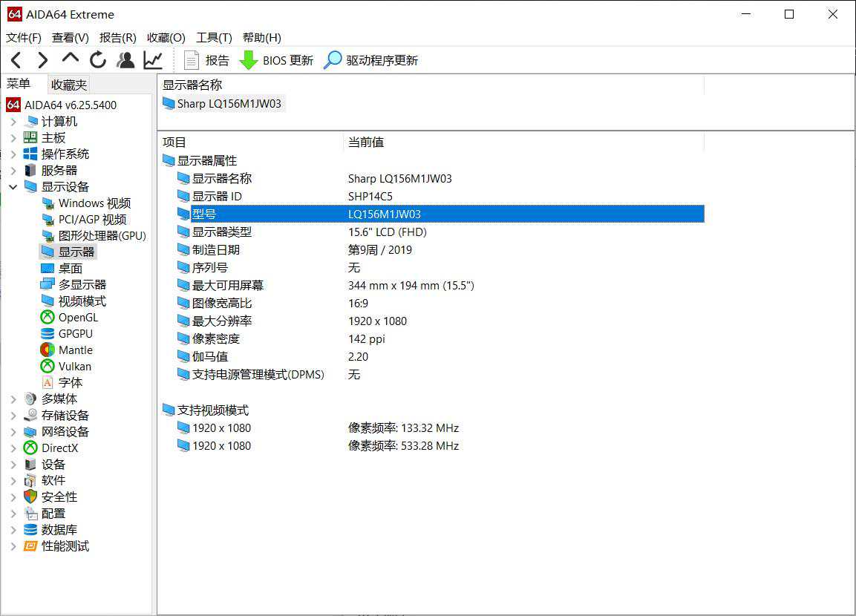856x616 pixels.
Task: Switch to the 收藏夹 tab
Action: (69, 85)
